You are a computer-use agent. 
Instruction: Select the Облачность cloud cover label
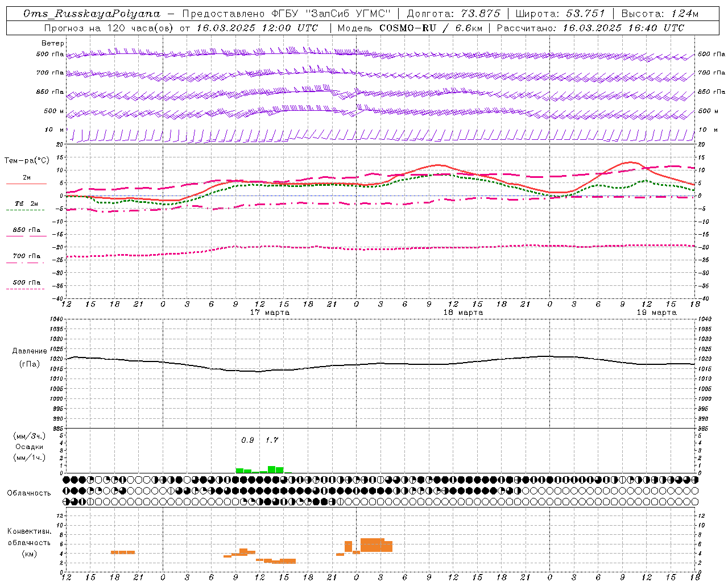click(x=29, y=493)
